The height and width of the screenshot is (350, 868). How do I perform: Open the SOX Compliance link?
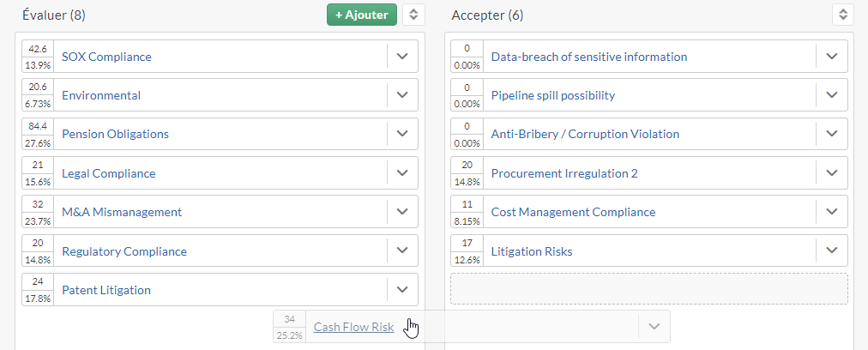pos(106,57)
